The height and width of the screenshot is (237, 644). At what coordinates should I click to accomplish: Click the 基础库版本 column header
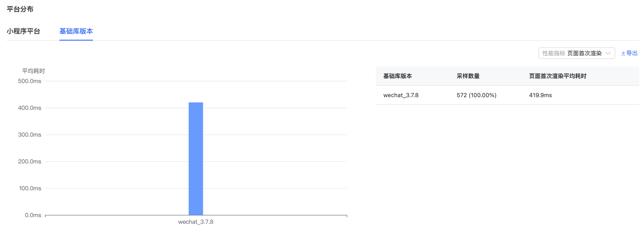point(398,76)
